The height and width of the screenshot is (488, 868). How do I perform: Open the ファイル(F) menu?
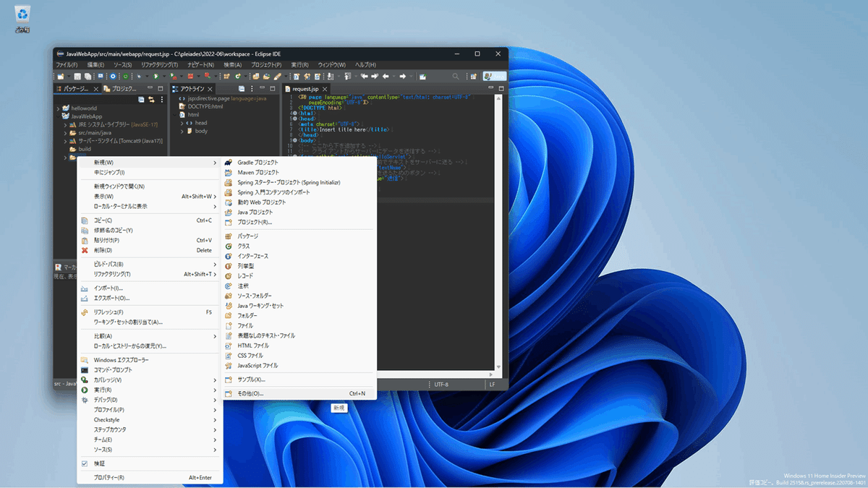[x=67, y=65]
